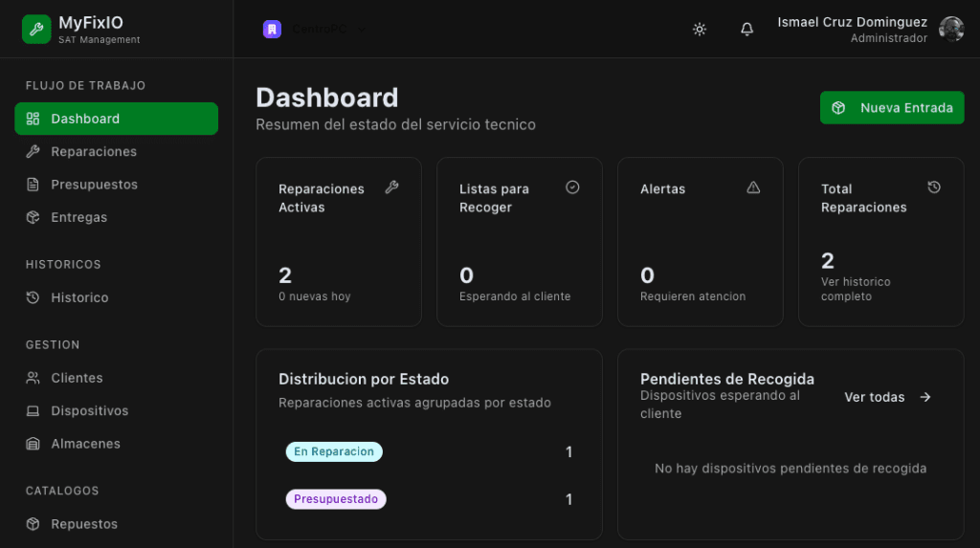Click the Nueva Entrada button
The image size is (980, 548).
point(892,108)
